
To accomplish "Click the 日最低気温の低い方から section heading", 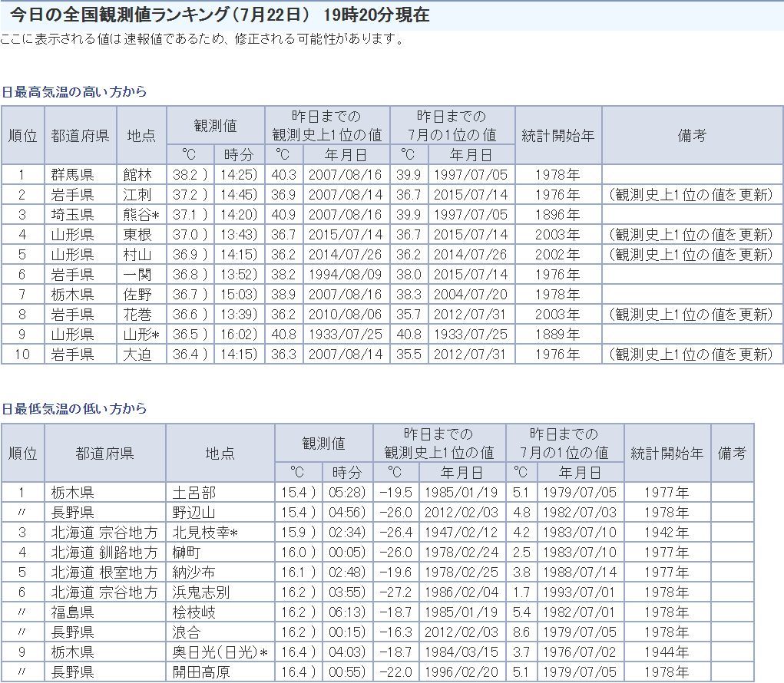I will click(x=74, y=409).
